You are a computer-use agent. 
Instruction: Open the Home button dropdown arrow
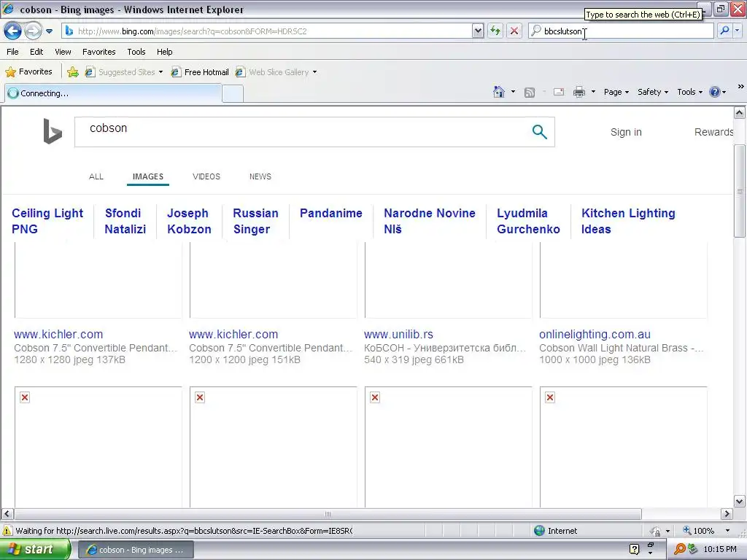click(x=513, y=92)
